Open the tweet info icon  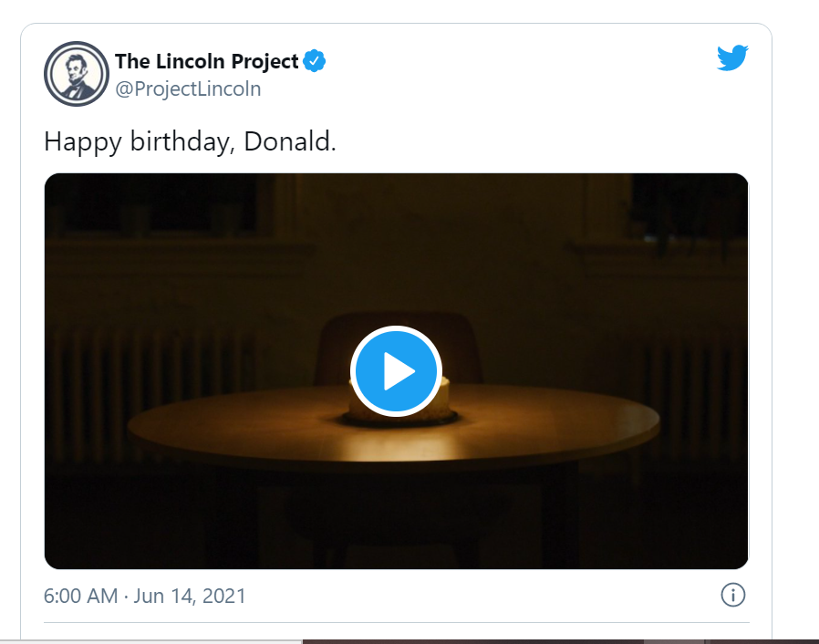732,596
